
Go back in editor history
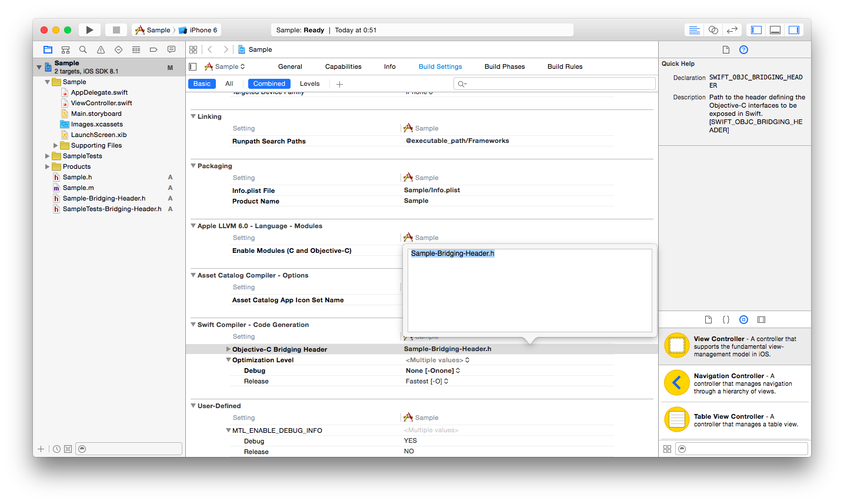click(210, 50)
